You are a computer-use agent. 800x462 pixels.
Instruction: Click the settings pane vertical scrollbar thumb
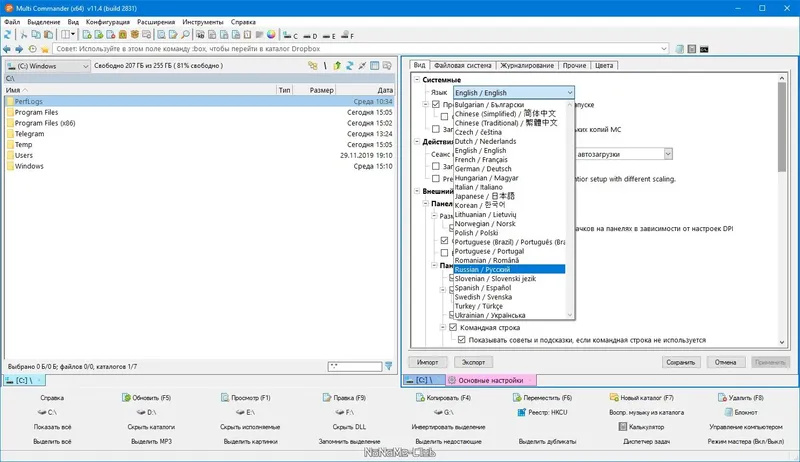click(782, 127)
